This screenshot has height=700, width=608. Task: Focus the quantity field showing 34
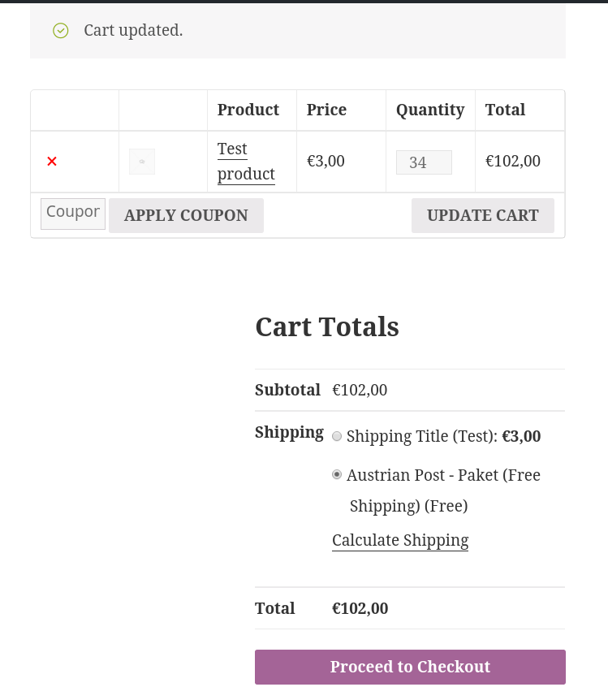pos(423,162)
